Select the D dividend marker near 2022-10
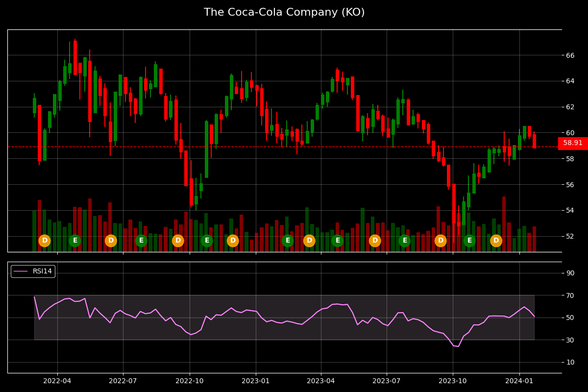Screen dimensions: 588x392 point(177,240)
